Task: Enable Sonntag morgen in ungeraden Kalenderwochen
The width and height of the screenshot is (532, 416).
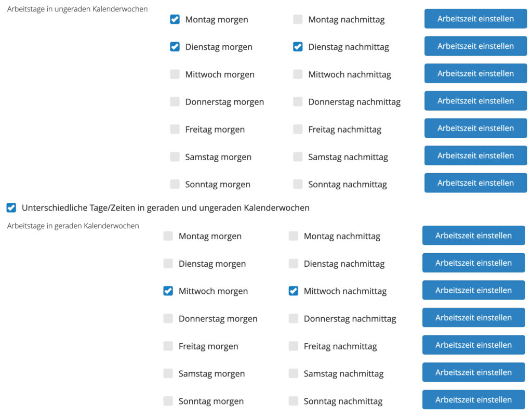Action: tap(175, 184)
